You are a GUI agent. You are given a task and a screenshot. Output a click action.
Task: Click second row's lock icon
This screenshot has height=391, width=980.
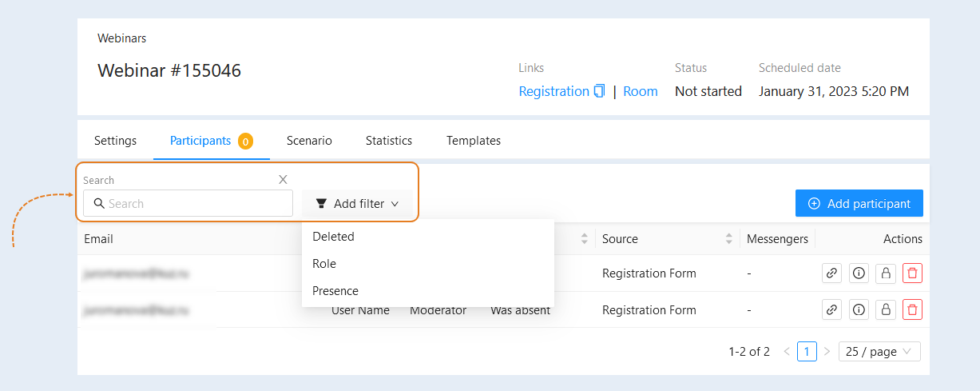[x=886, y=309]
